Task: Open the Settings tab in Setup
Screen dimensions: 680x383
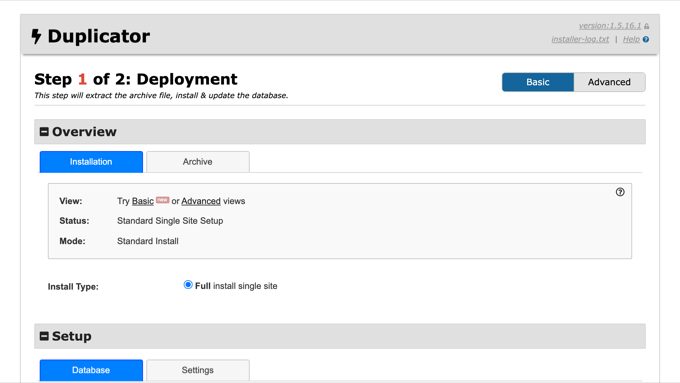Action: click(198, 370)
